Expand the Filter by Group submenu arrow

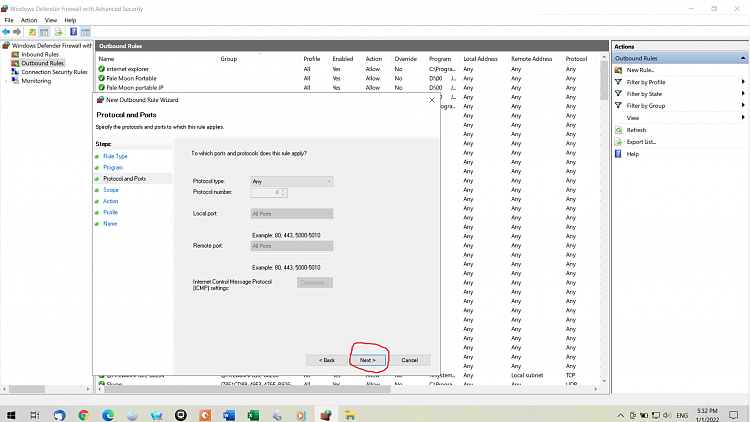pos(743,105)
